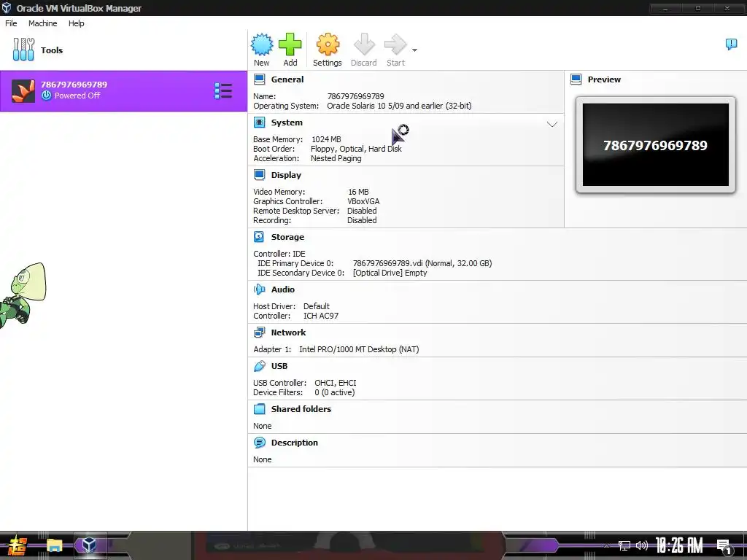Open the Machine menu
The height and width of the screenshot is (560, 747).
(42, 23)
